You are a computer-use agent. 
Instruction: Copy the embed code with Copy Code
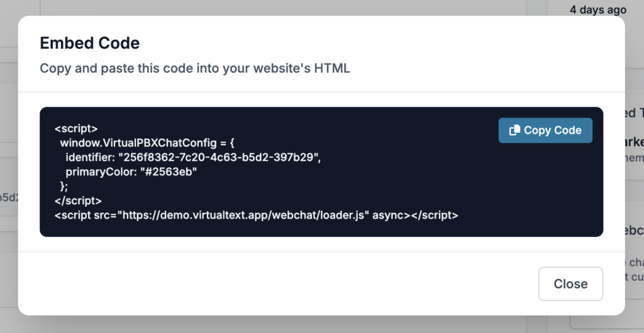coord(545,131)
